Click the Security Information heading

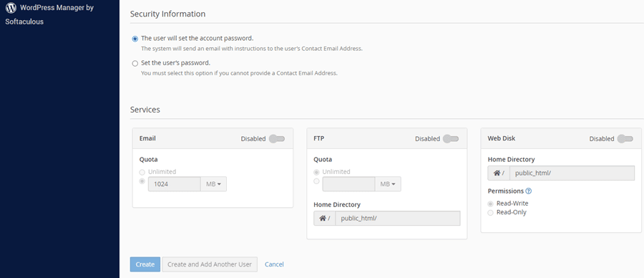point(167,14)
